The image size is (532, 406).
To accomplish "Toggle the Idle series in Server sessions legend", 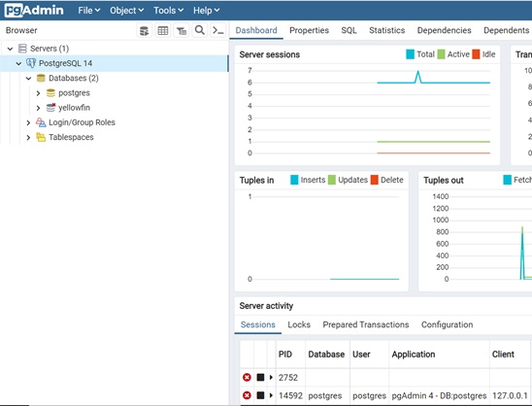I will coord(483,54).
